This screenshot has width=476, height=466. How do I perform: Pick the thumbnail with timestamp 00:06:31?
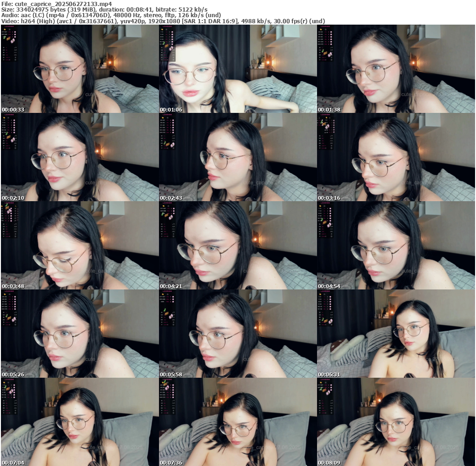click(x=396, y=334)
